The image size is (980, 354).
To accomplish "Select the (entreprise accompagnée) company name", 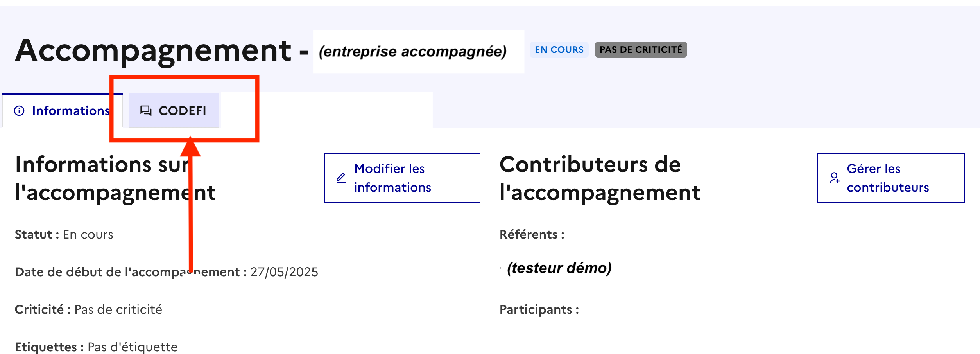I will click(x=412, y=52).
